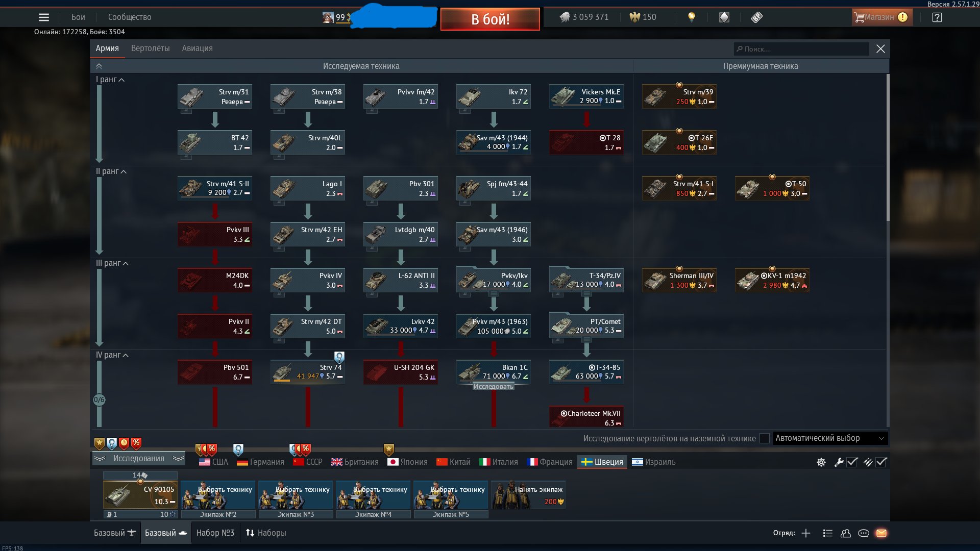
Task: Expand the T-34/Pz.IV vehicle group
Action: point(587,293)
